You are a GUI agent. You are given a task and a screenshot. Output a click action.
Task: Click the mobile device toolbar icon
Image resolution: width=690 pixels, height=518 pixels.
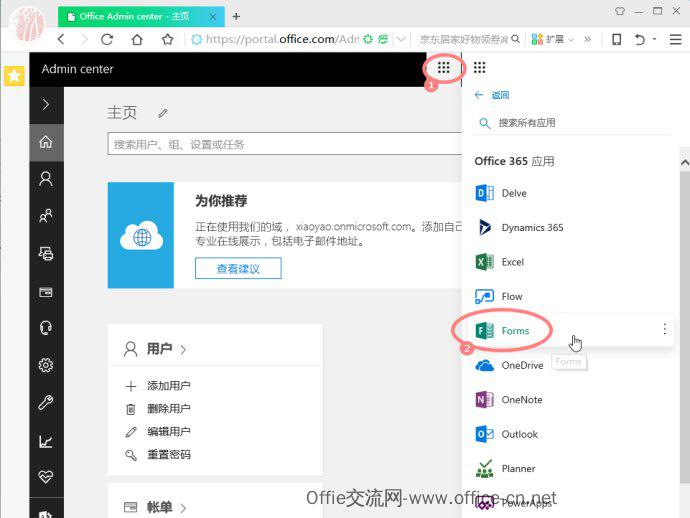pyautogui.click(x=617, y=39)
